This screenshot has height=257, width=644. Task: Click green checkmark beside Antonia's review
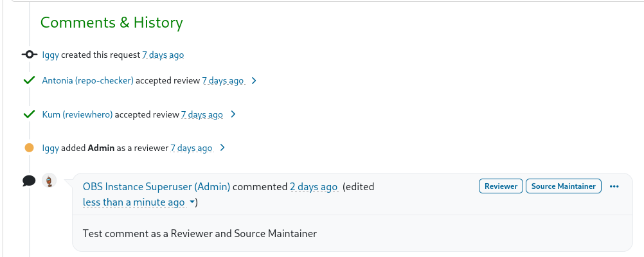[x=29, y=81]
